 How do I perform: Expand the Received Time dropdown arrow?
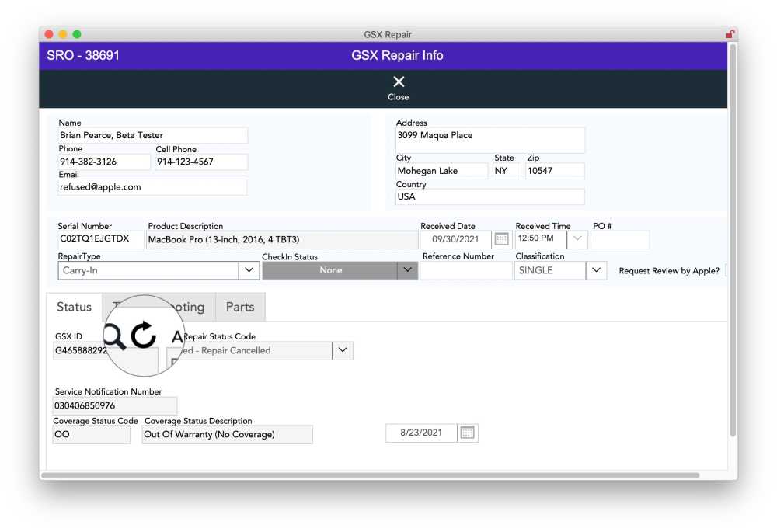577,239
